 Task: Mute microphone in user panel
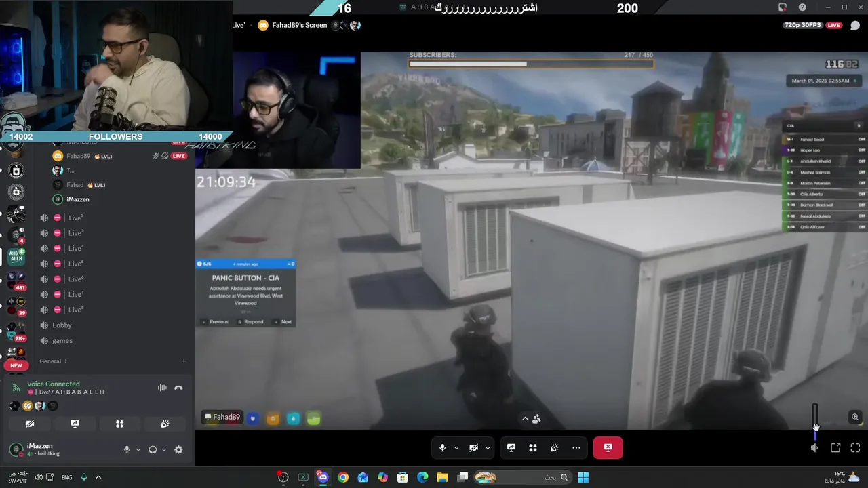click(127, 449)
